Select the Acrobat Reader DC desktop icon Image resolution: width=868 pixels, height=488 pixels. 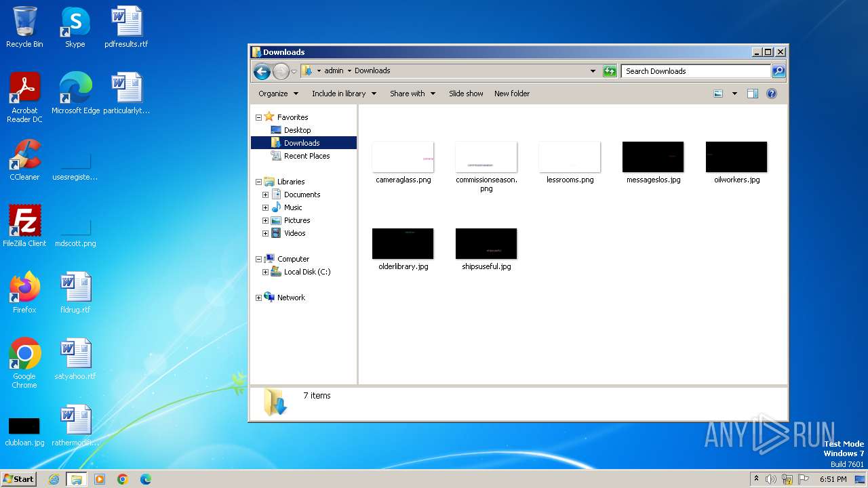(24, 98)
